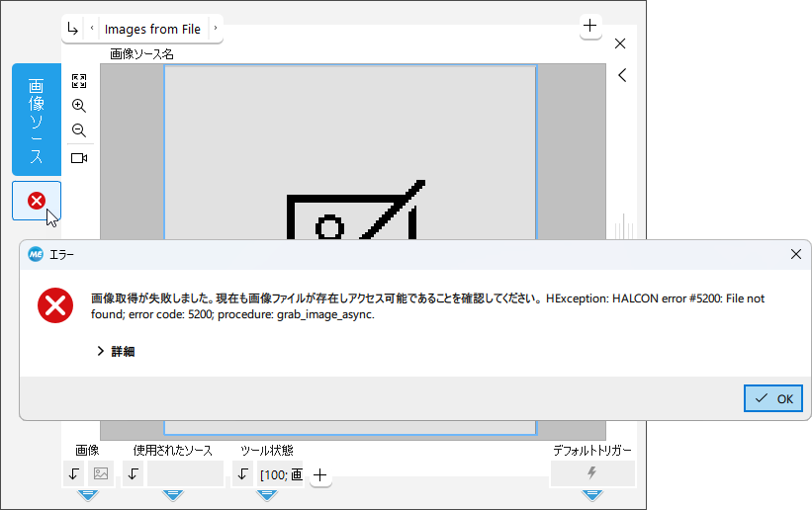
Task: Click the next arrow after Images from File
Action: point(216,29)
